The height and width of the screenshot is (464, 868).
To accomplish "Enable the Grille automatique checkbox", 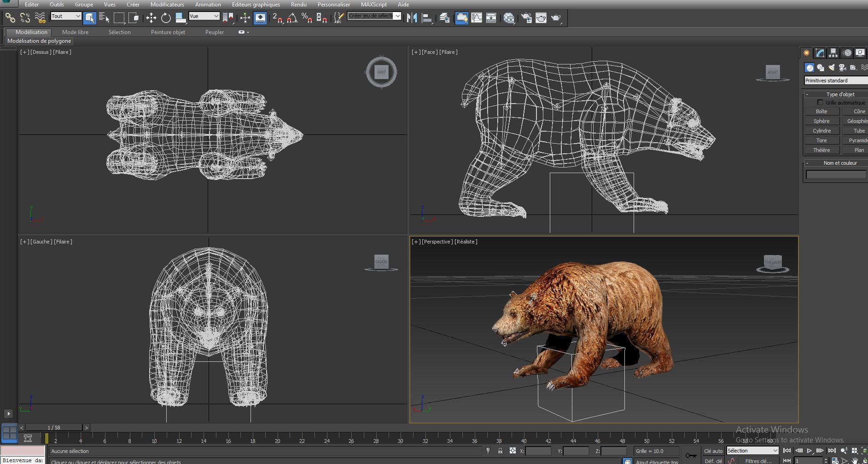I will pyautogui.click(x=820, y=103).
